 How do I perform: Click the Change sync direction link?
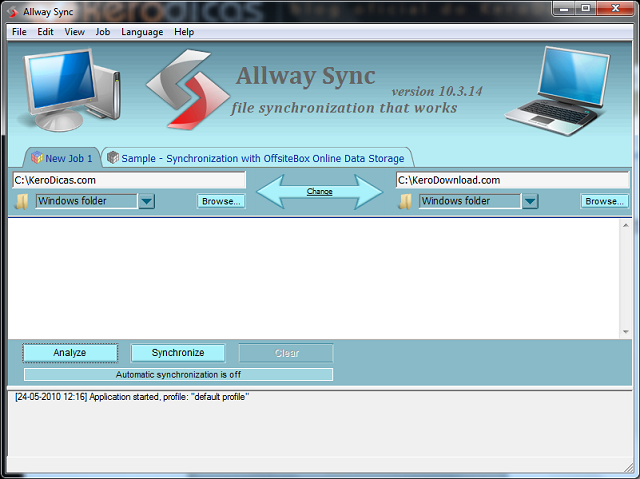pos(320,191)
